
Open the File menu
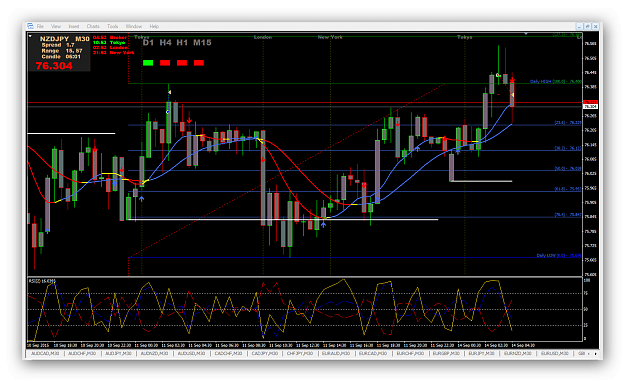40,26
